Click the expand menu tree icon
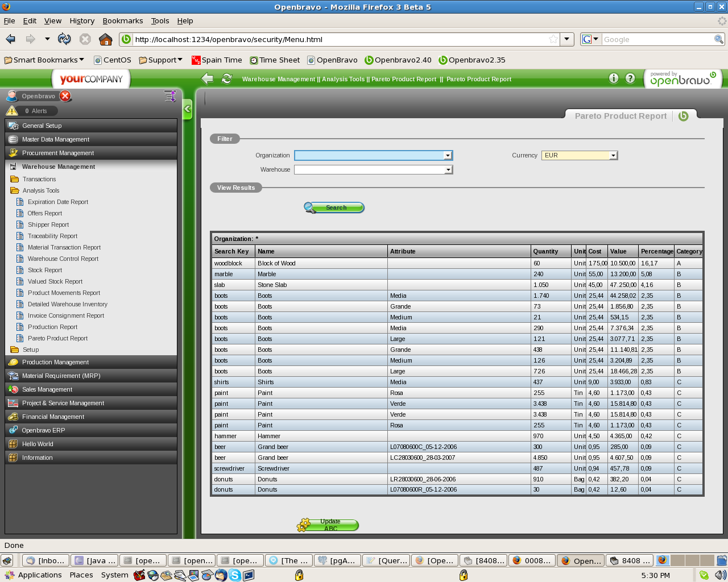728x582 pixels. [x=169, y=96]
